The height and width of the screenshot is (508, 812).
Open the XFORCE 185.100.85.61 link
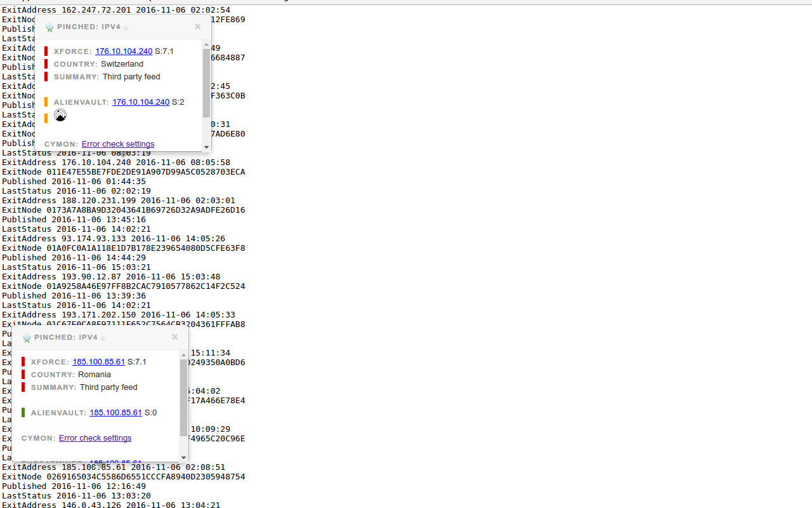click(x=98, y=362)
